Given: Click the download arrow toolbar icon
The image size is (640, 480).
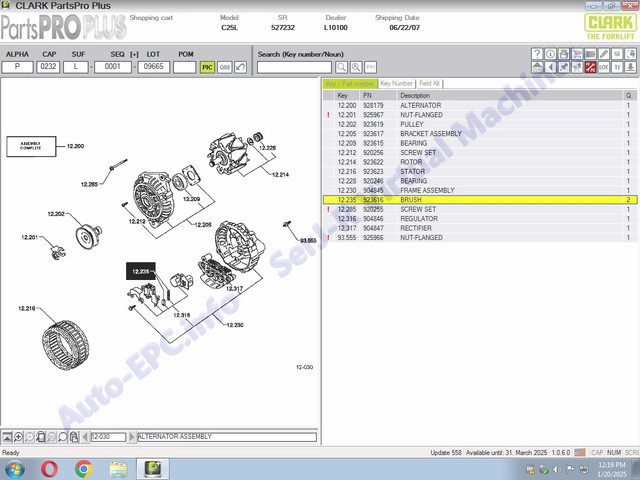Looking at the screenshot, I should pos(631,67).
